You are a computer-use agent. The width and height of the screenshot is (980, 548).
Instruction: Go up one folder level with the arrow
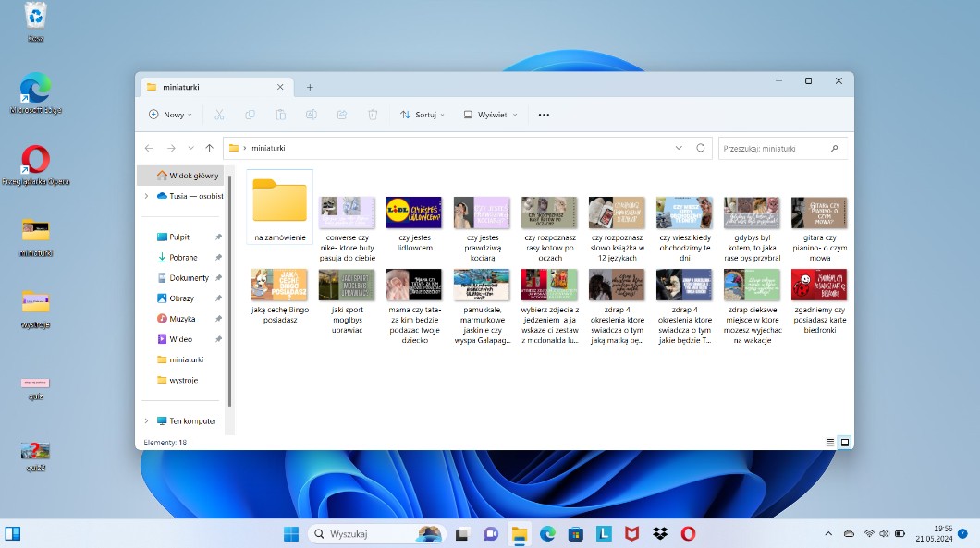[209, 148]
